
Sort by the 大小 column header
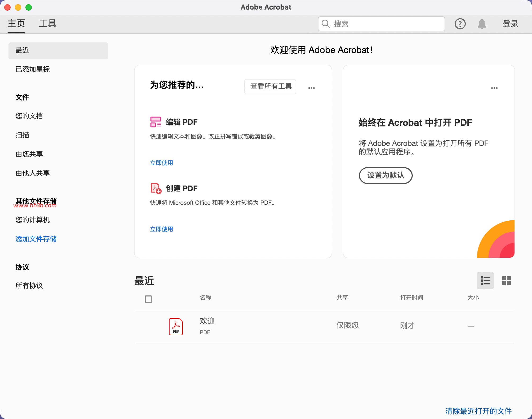[473, 298]
